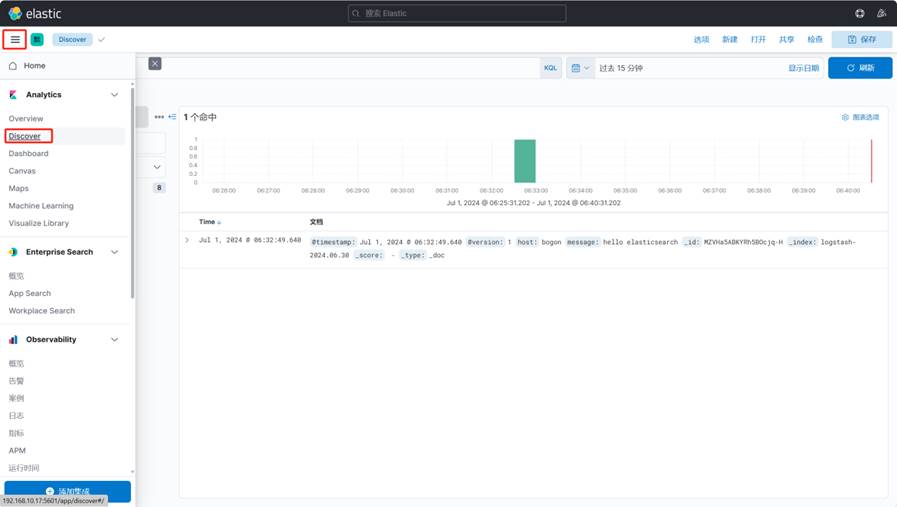Open Maps from side nav
Image resolution: width=897 pixels, height=507 pixels.
coord(18,188)
